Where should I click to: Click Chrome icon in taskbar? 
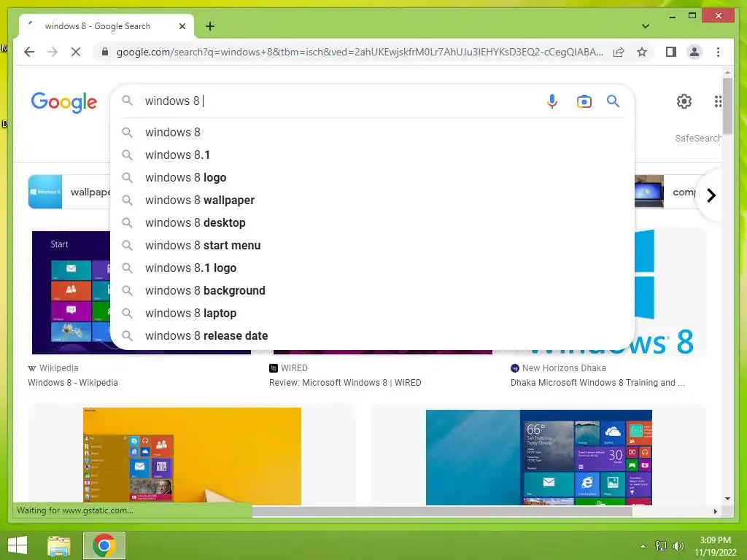tap(104, 545)
